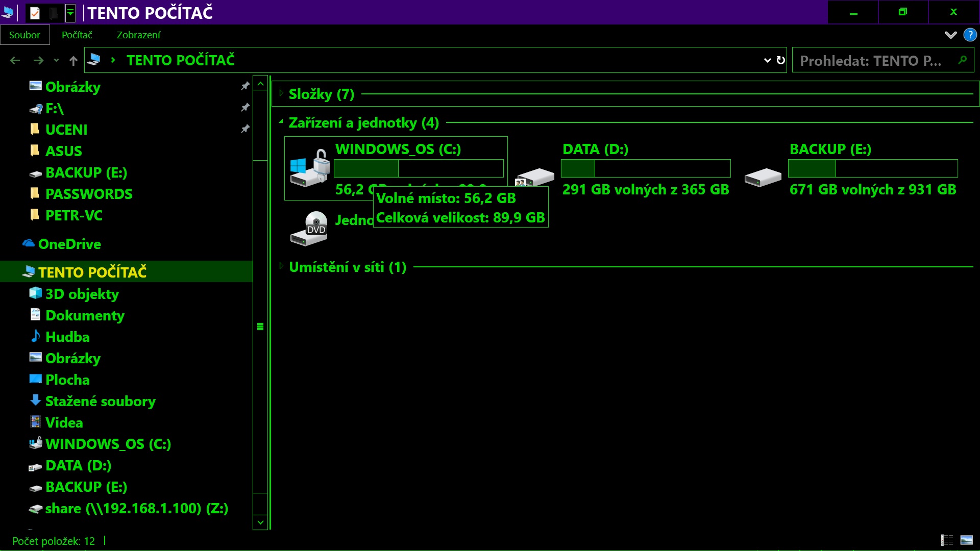Click the WINDOWS_OS (C:) capacity bar
The width and height of the screenshot is (980, 551).
tap(419, 168)
